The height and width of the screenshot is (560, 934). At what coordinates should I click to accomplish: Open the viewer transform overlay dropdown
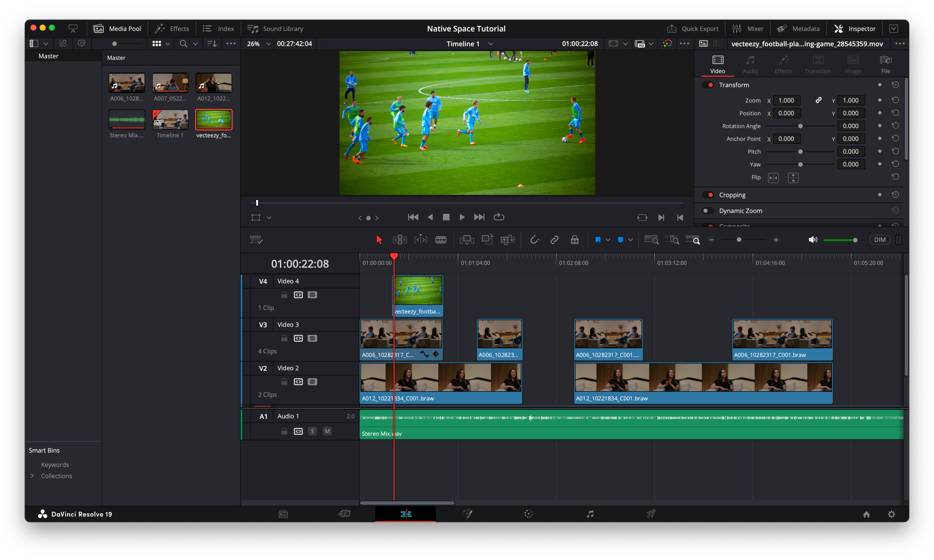[269, 217]
